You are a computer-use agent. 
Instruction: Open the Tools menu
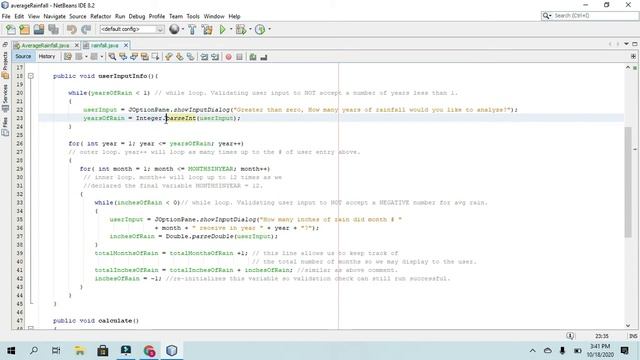pos(193,16)
